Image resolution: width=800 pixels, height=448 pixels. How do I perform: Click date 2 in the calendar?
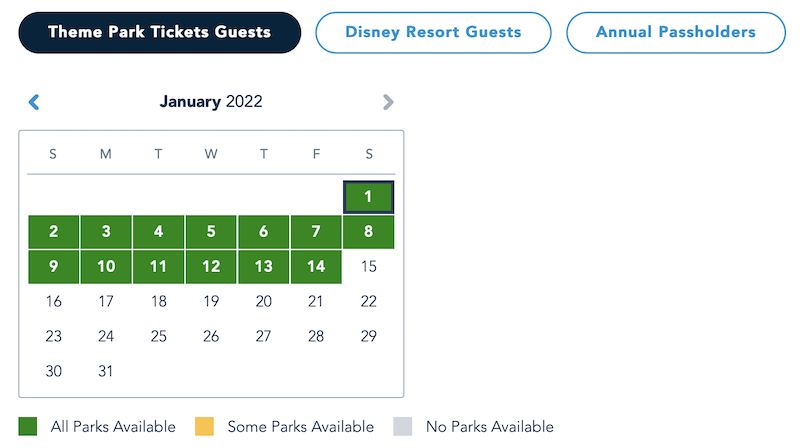click(54, 232)
